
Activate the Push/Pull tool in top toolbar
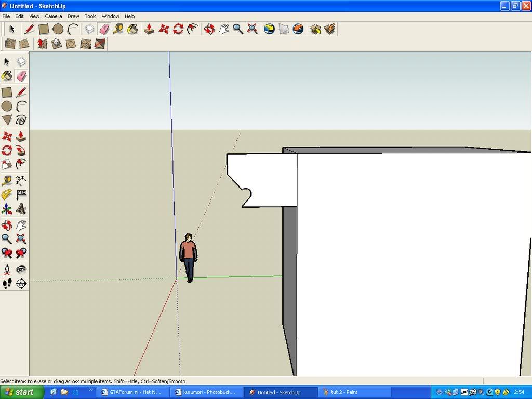[x=149, y=29]
